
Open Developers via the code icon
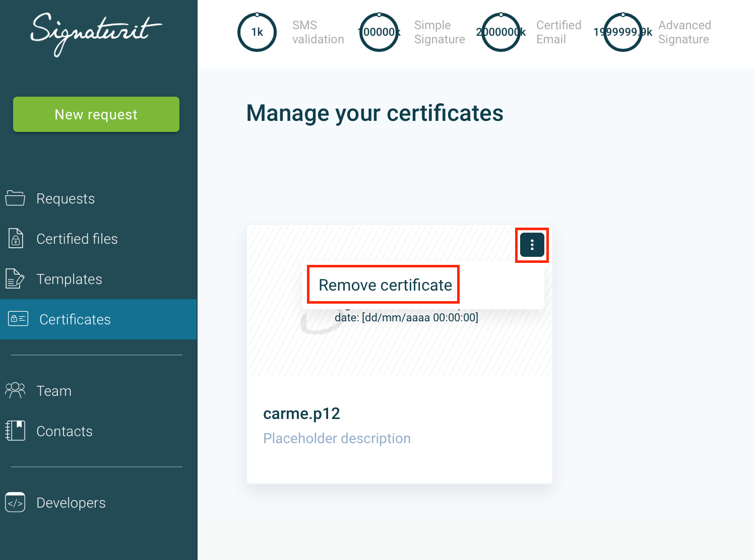click(x=15, y=502)
